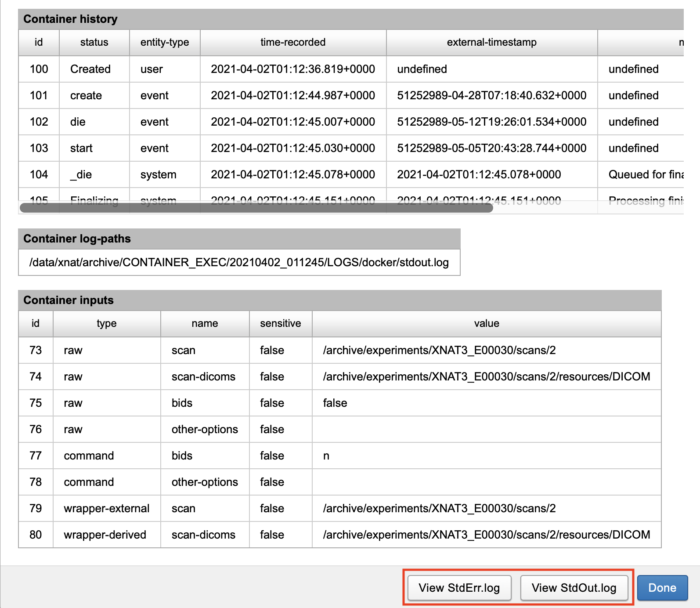
Task: Click the Container history horizontal scrollbar
Action: coord(256,208)
